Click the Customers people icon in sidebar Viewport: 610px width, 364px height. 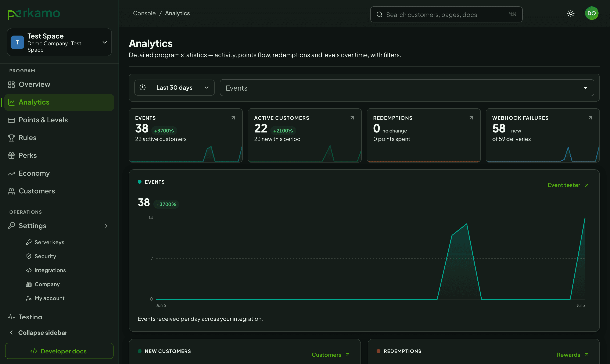11,191
